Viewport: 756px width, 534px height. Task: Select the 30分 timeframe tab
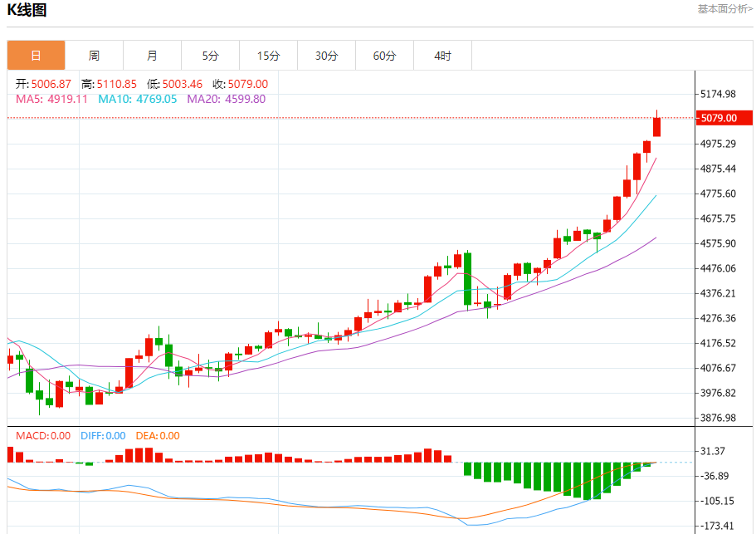click(x=326, y=55)
